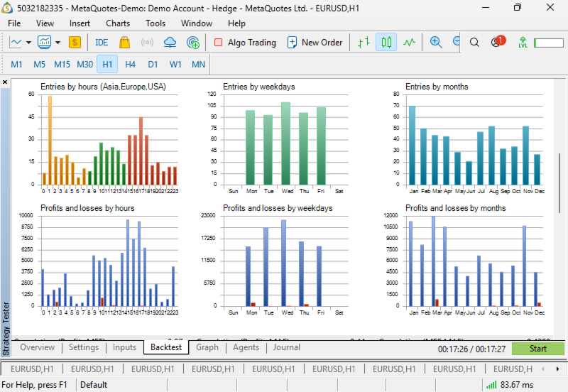Open the Charts menu

coord(118,23)
